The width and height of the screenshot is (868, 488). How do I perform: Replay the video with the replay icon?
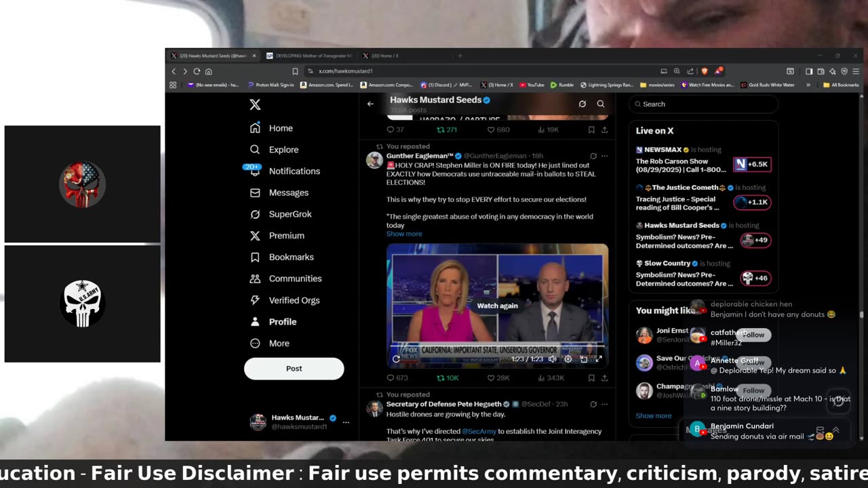(x=396, y=359)
